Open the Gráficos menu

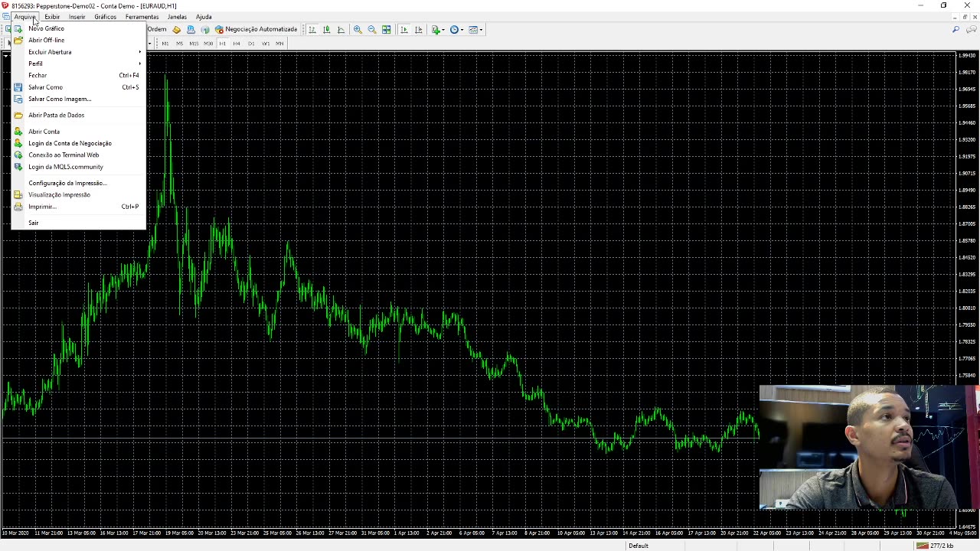pos(106,17)
